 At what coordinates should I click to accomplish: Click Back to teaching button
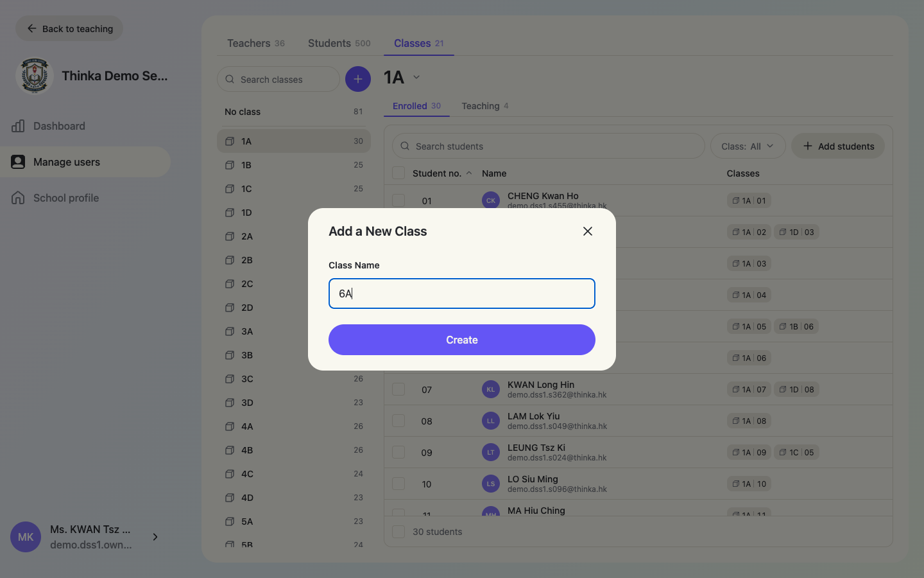[69, 28]
